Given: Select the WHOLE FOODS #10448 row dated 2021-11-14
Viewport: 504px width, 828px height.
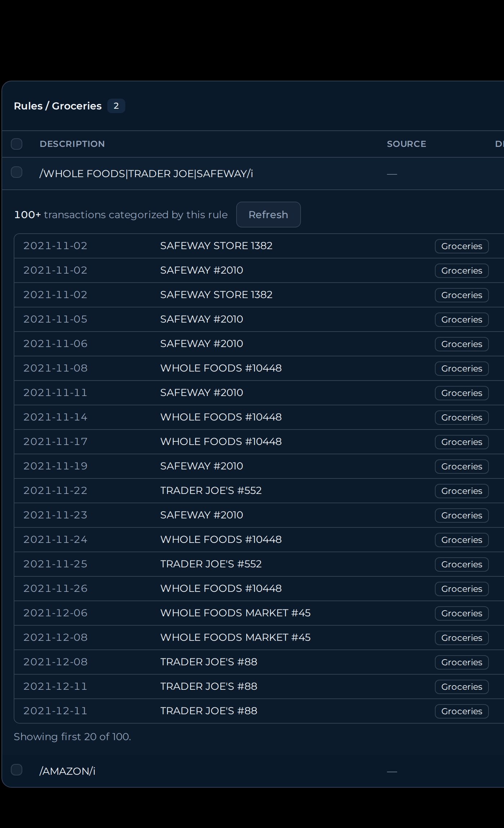Looking at the screenshot, I should [259, 417].
